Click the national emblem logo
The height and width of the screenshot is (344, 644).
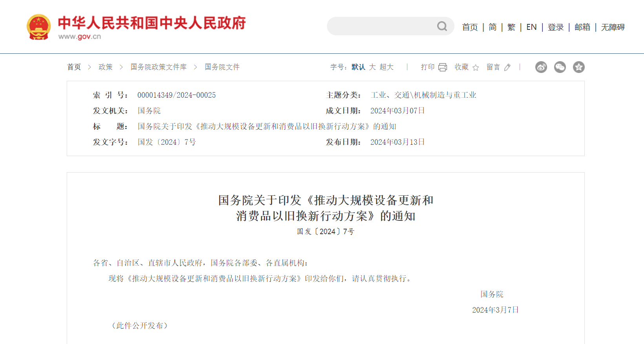tap(38, 27)
